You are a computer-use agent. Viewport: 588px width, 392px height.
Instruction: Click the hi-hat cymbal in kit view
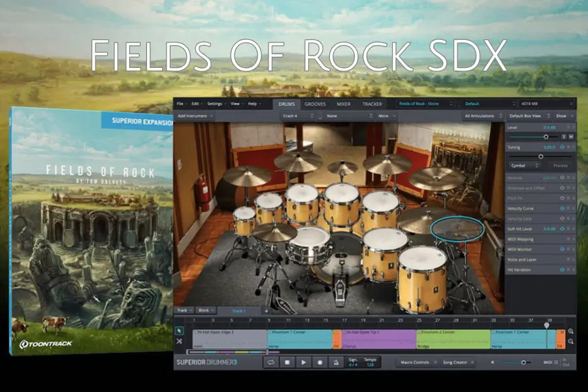pyautogui.click(x=275, y=233)
